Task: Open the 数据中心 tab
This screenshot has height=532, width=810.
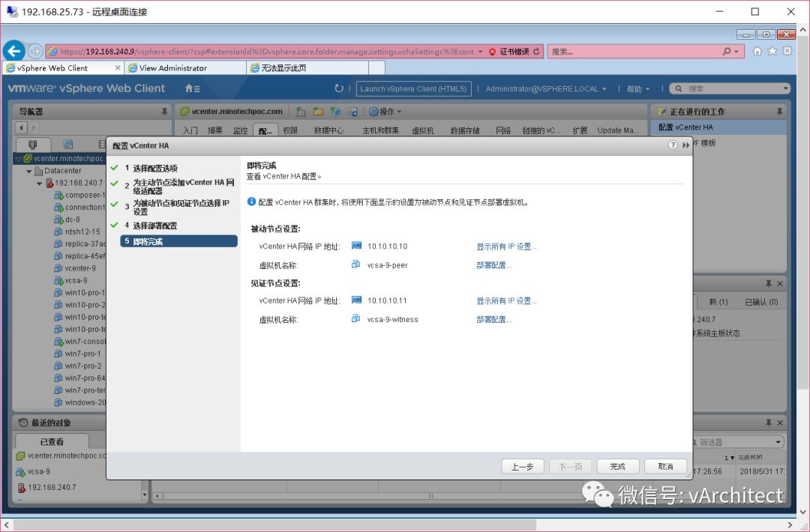Action: coord(328,130)
